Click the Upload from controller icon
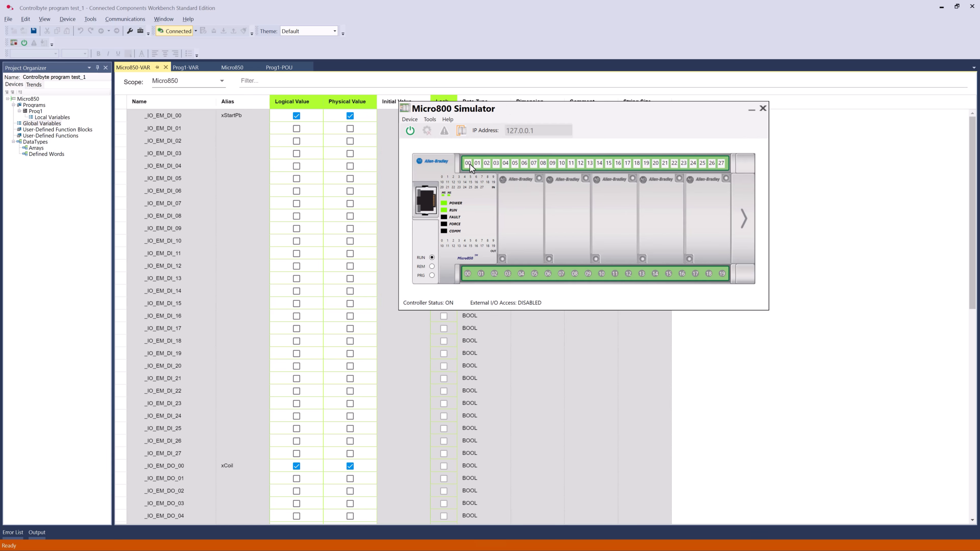The image size is (980, 551). (x=234, y=31)
